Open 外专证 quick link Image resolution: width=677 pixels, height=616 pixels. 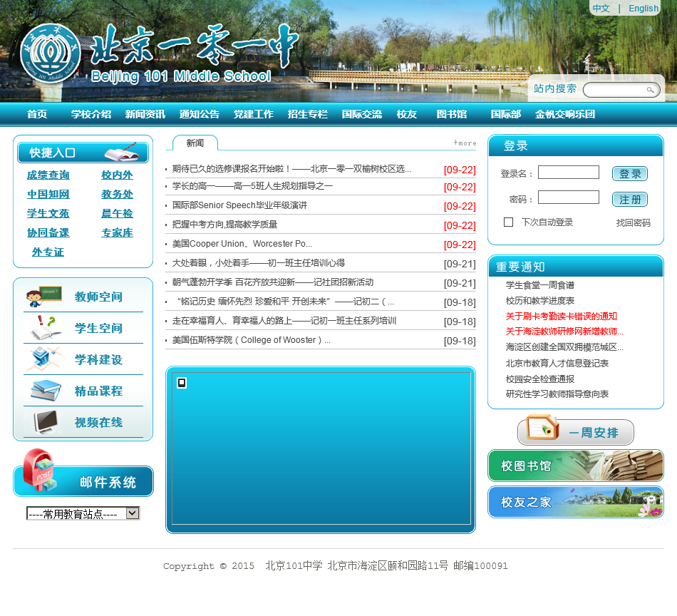pyautogui.click(x=48, y=252)
